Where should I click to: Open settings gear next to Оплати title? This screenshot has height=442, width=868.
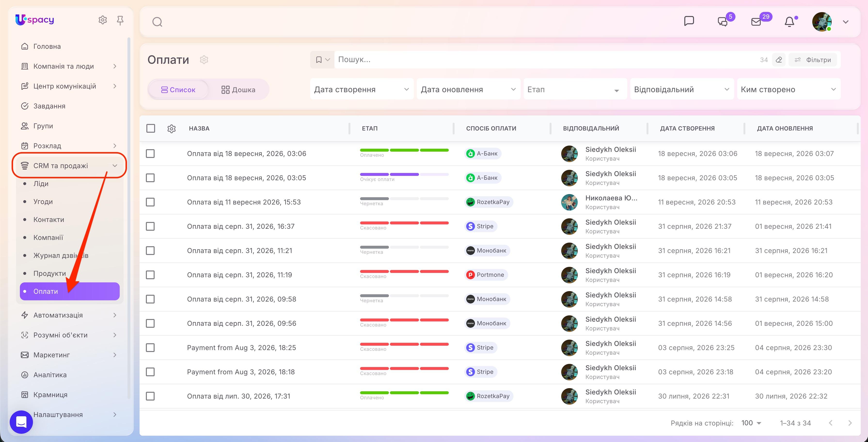point(204,60)
